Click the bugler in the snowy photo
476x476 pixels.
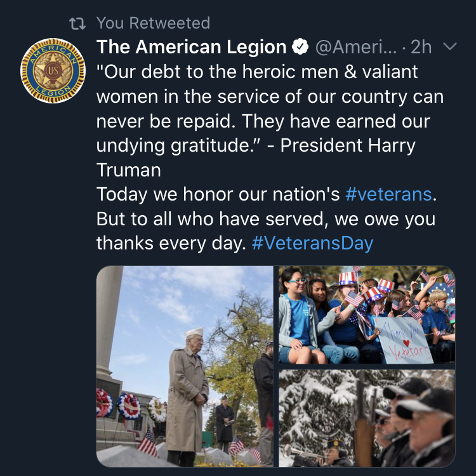[329, 453]
